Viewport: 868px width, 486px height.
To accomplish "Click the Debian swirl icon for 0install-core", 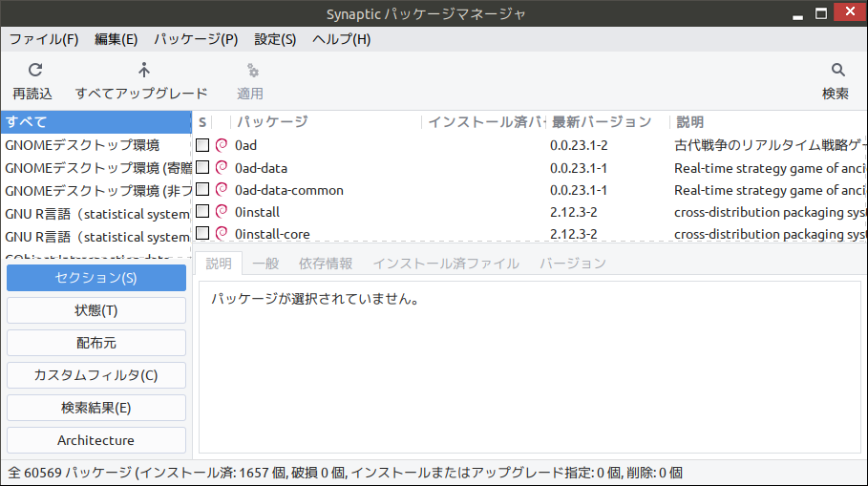I will [x=222, y=234].
